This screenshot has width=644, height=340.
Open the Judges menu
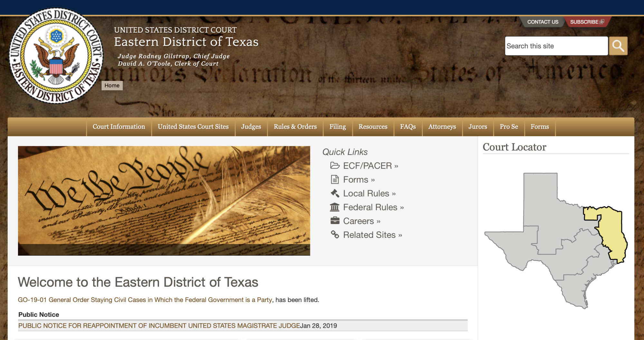coord(251,127)
